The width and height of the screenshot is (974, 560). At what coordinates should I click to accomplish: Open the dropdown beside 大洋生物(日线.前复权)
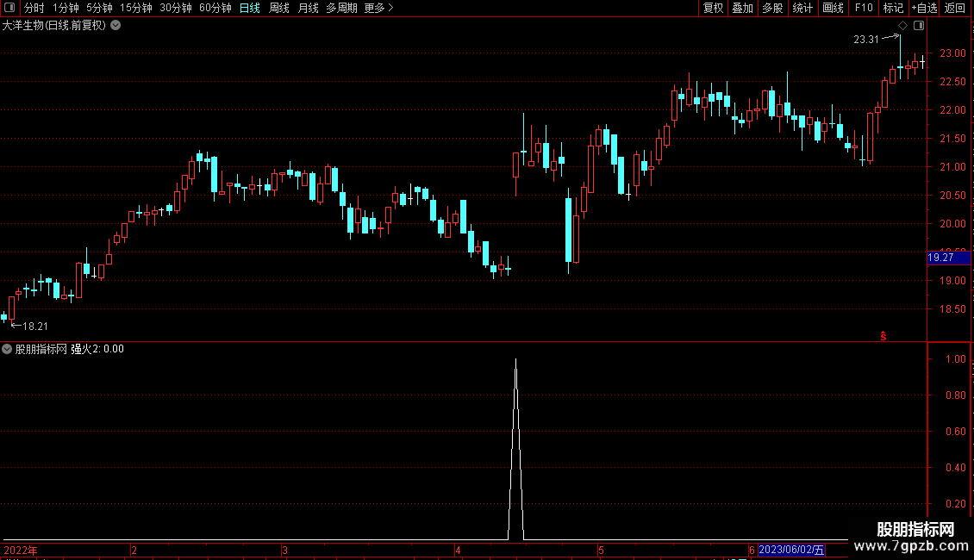[116, 26]
